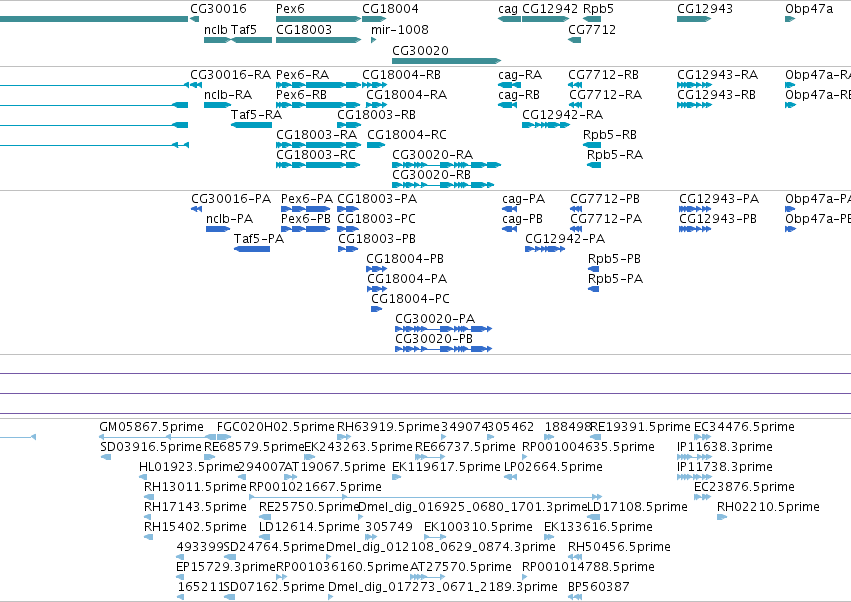
Task: Select EST RE19391.5prime
Action: (x=640, y=427)
